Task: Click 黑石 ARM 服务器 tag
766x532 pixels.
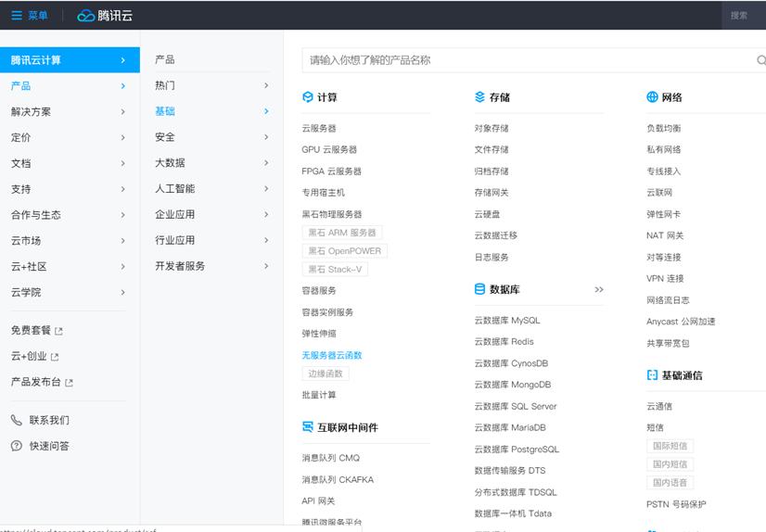Action: pos(342,233)
